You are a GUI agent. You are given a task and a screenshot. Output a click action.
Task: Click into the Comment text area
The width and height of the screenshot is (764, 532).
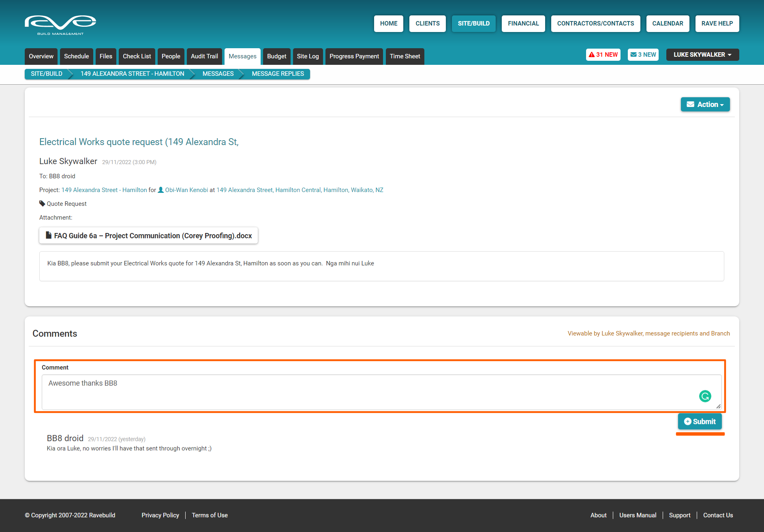click(x=381, y=392)
